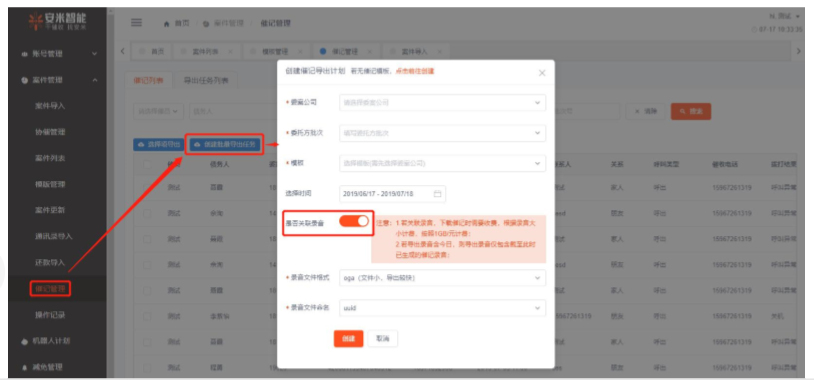This screenshot has height=380, width=814.
Task: Click the 点击前往创建 link
Action: click(415, 71)
